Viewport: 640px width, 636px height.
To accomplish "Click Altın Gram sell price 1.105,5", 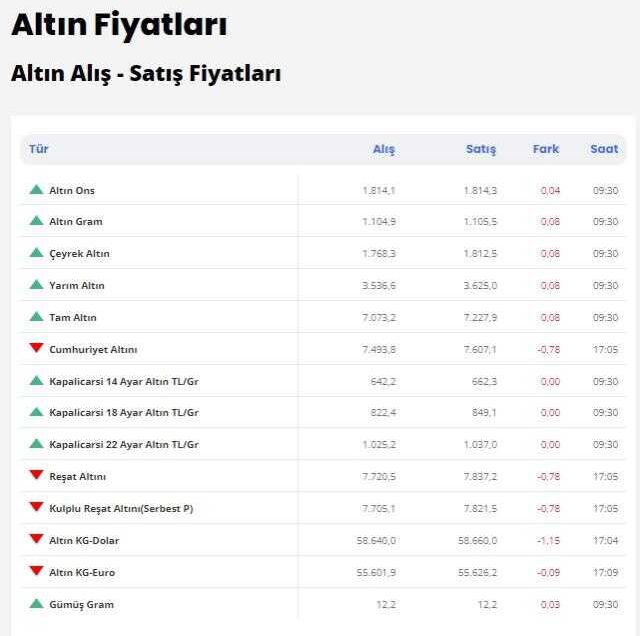I will coord(480,222).
